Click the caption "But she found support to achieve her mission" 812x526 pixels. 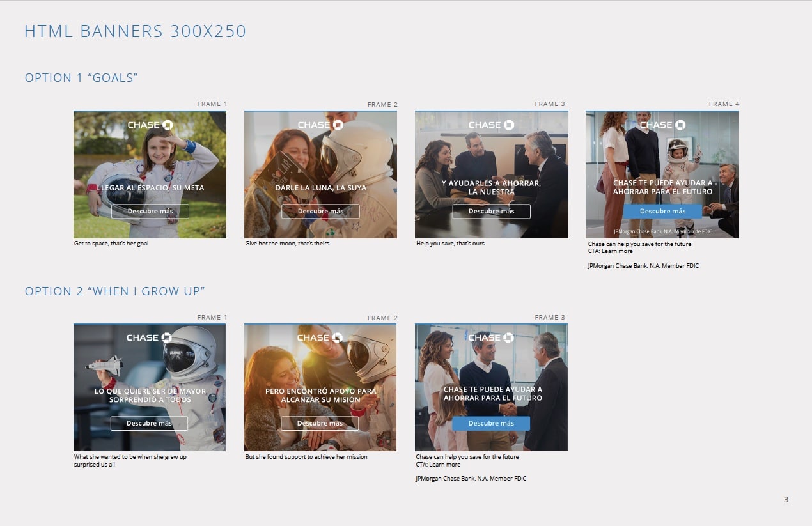coord(306,457)
